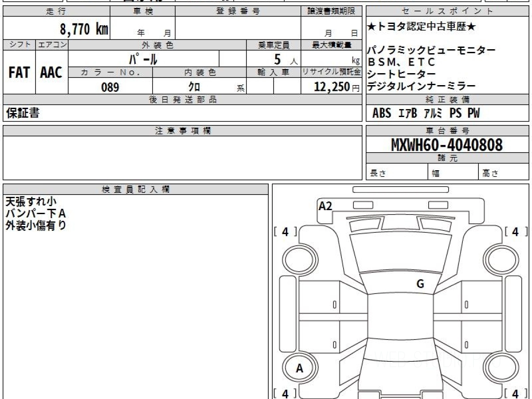
Task: Select the シフト header
Action: click(x=19, y=45)
